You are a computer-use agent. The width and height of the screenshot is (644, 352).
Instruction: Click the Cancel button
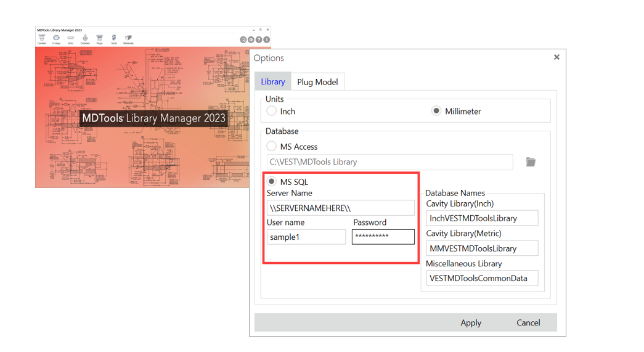point(528,322)
